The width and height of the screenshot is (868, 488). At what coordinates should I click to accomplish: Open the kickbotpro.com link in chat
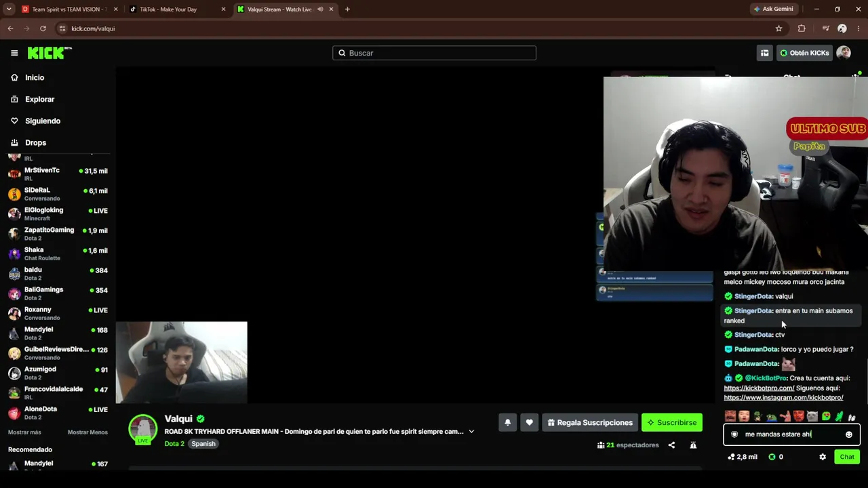759,388
